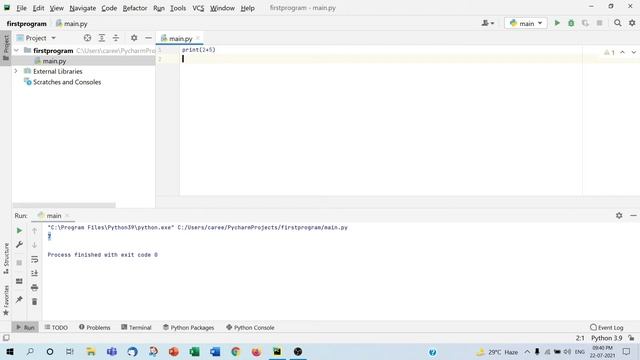Open Windows Start menu
The image size is (640, 360).
(10, 351)
